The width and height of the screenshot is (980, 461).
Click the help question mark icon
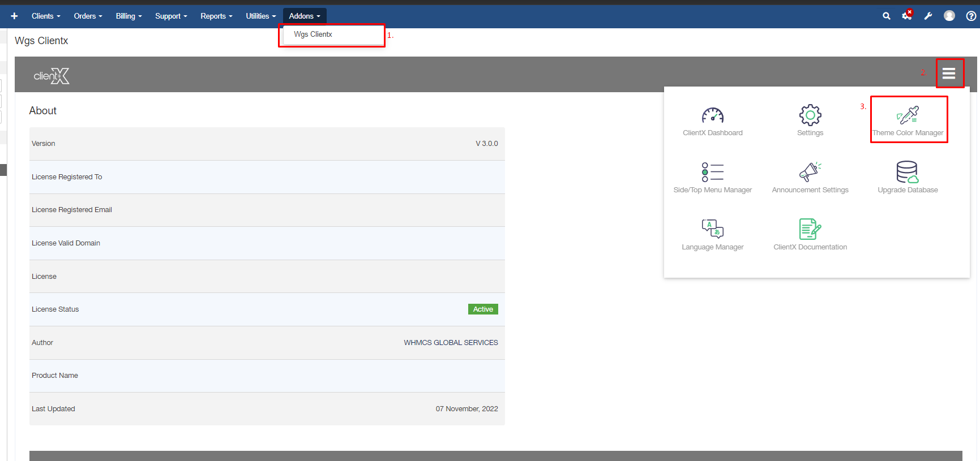tap(971, 16)
